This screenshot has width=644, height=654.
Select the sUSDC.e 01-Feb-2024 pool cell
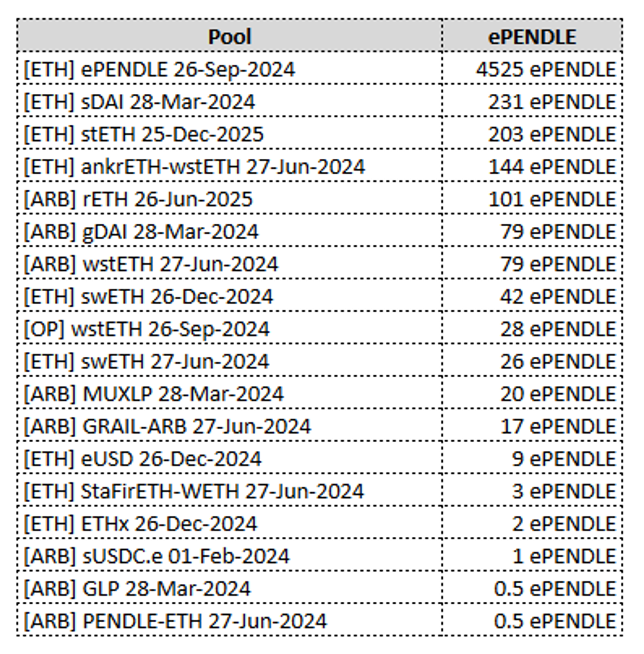(156, 556)
